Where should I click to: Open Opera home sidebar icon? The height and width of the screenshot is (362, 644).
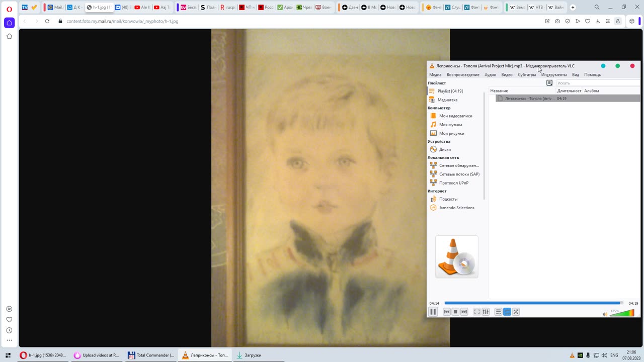coord(9,23)
